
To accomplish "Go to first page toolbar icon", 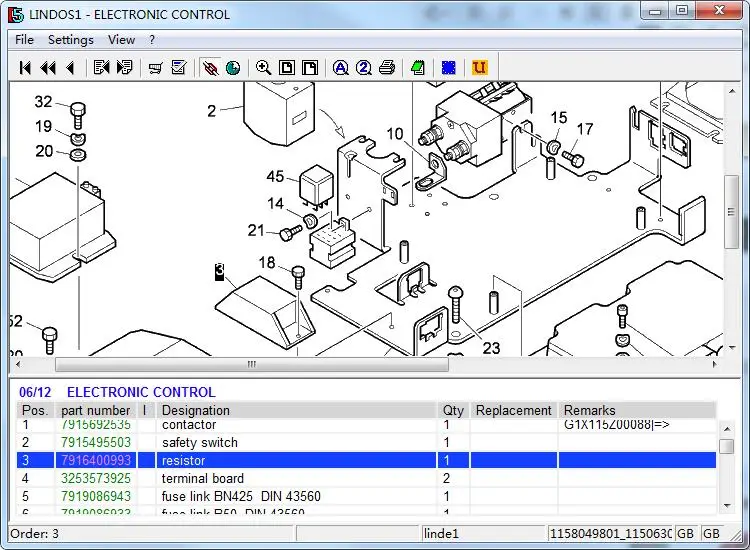I will 25,68.
